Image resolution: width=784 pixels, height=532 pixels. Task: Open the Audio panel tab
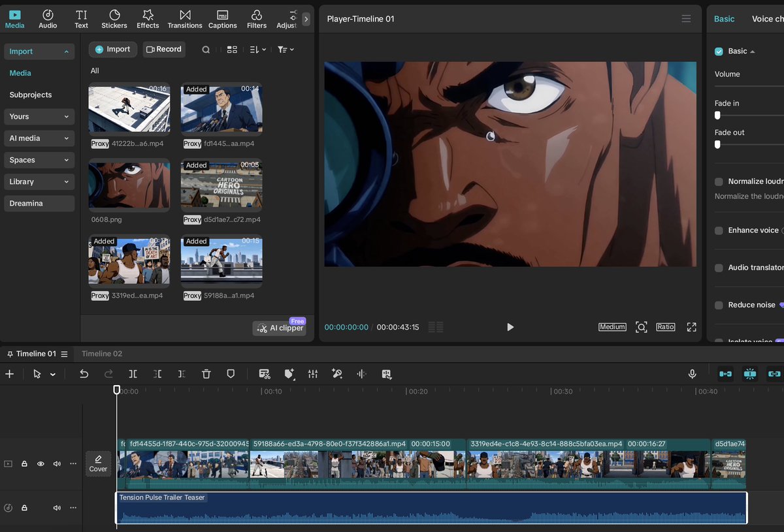click(x=48, y=19)
